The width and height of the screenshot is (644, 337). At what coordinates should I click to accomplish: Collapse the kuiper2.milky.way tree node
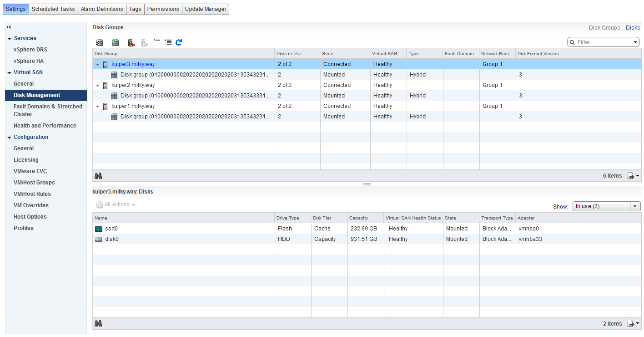(97, 85)
